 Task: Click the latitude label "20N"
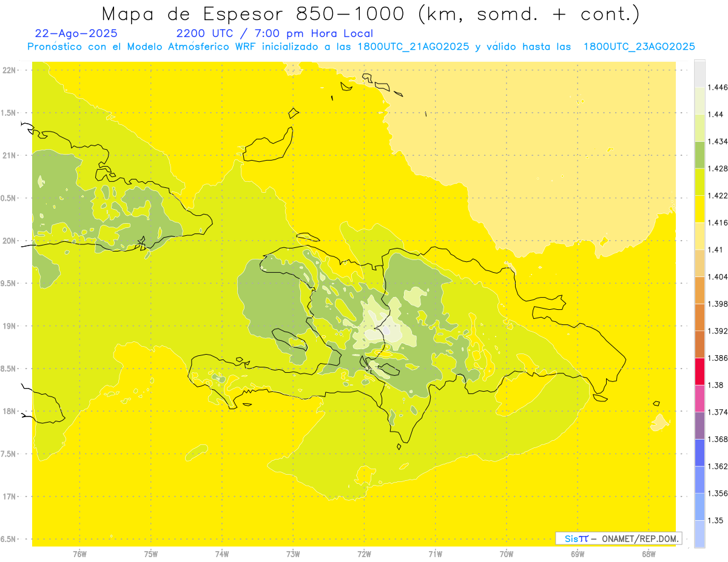(x=9, y=241)
